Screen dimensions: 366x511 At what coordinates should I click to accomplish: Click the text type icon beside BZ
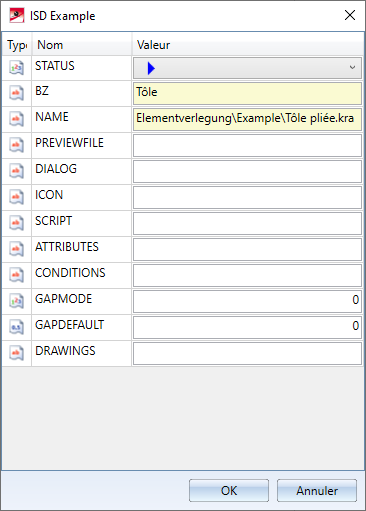(16, 93)
